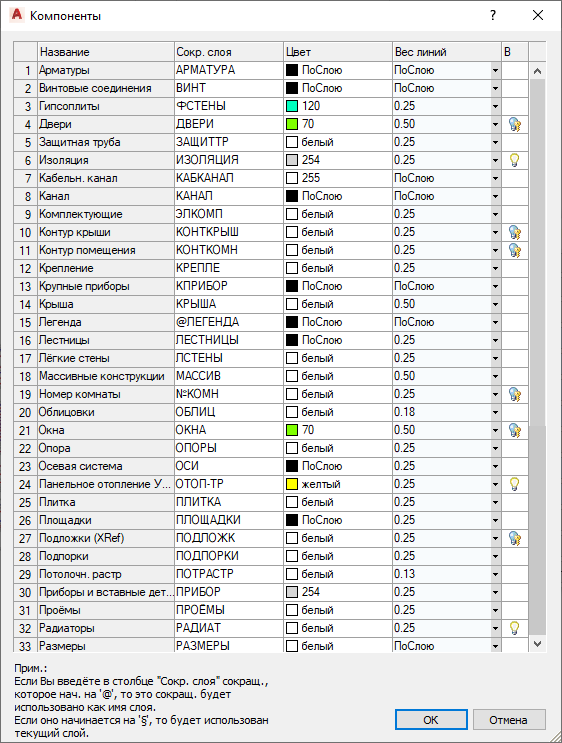Select the Проёмы name cell
562x743 pixels.
[x=106, y=610]
